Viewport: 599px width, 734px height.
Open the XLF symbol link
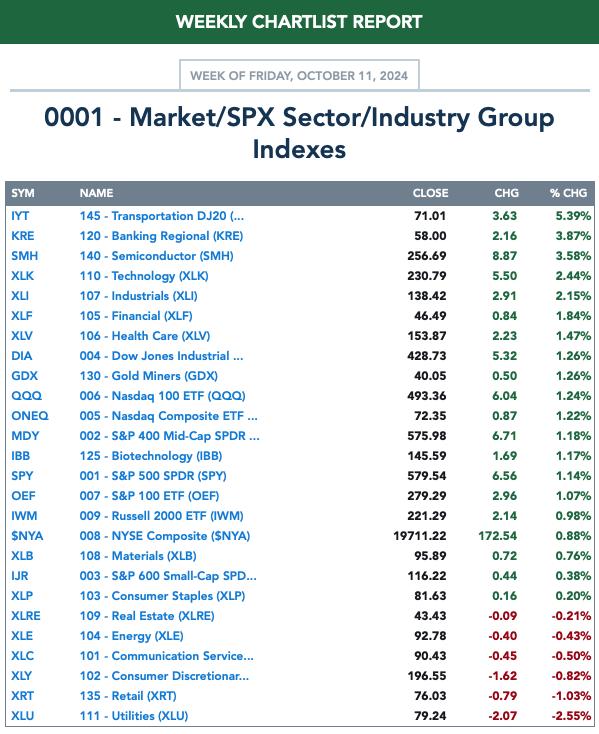[22, 316]
